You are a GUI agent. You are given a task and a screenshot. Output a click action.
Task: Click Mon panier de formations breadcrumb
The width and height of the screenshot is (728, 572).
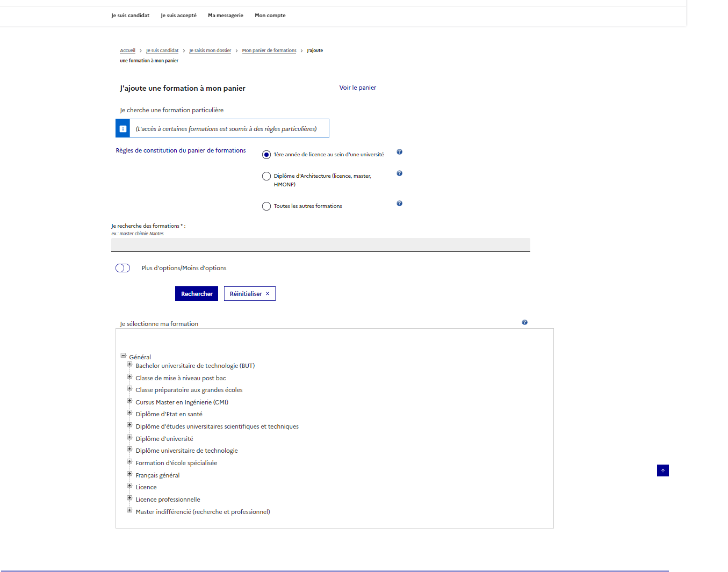tap(269, 50)
